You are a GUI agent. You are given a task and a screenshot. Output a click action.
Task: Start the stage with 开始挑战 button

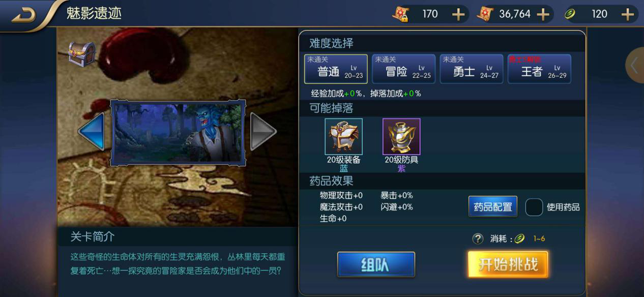pos(508,264)
